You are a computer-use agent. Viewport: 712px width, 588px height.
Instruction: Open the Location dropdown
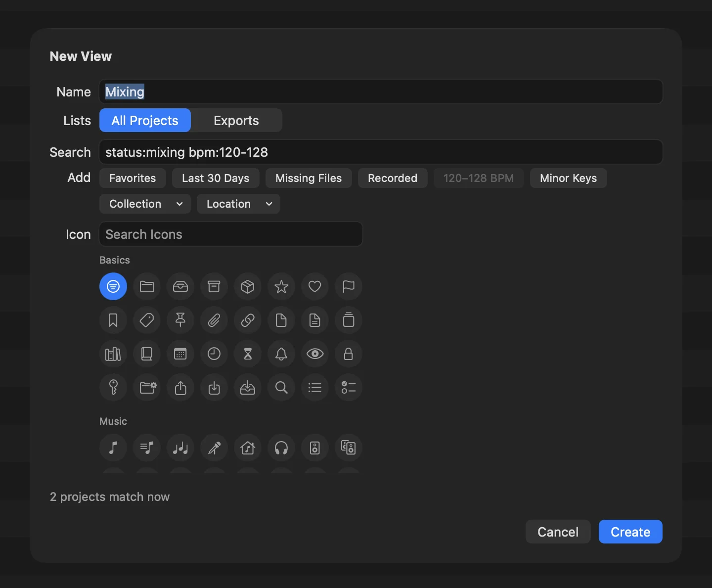coord(238,204)
